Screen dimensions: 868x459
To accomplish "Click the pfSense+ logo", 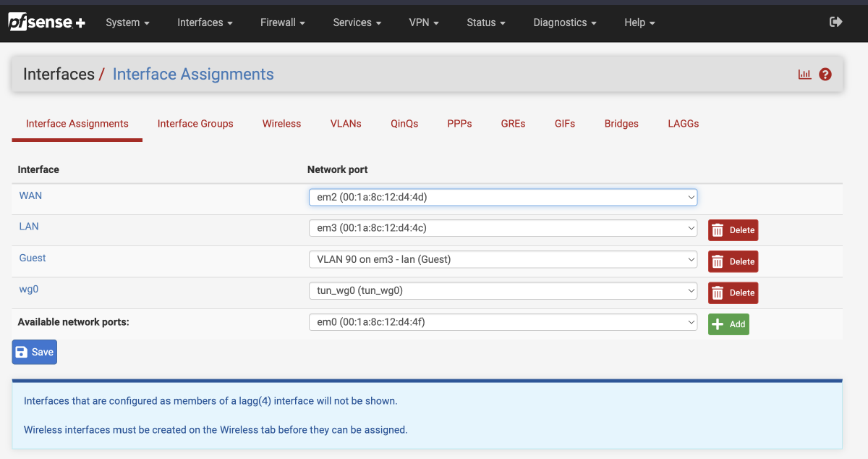I will click(46, 22).
